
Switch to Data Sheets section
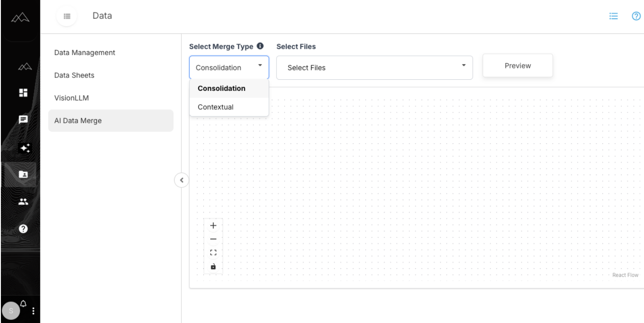pos(74,75)
